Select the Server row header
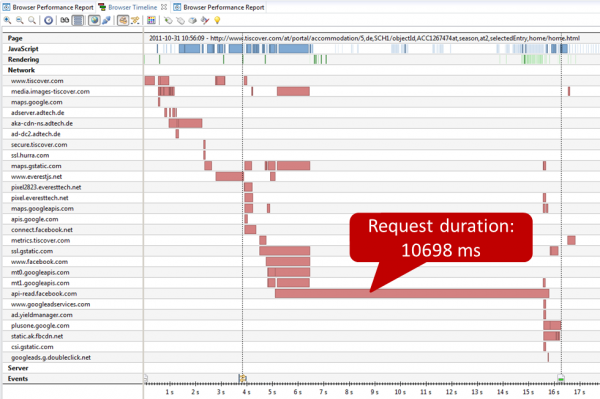The image size is (600, 399). pos(73,368)
